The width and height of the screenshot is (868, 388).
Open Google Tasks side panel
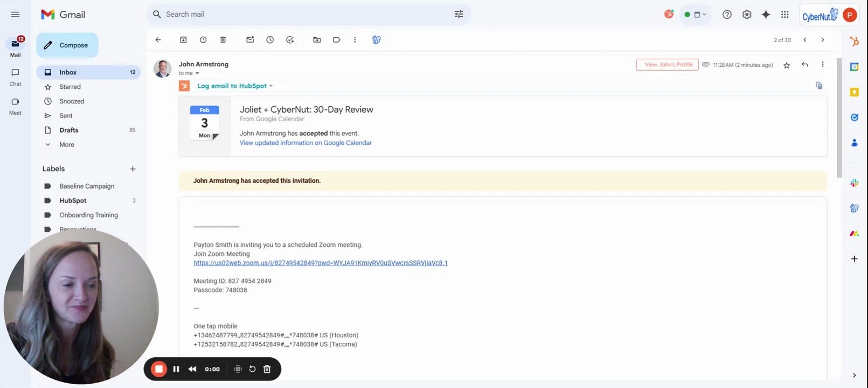click(854, 117)
